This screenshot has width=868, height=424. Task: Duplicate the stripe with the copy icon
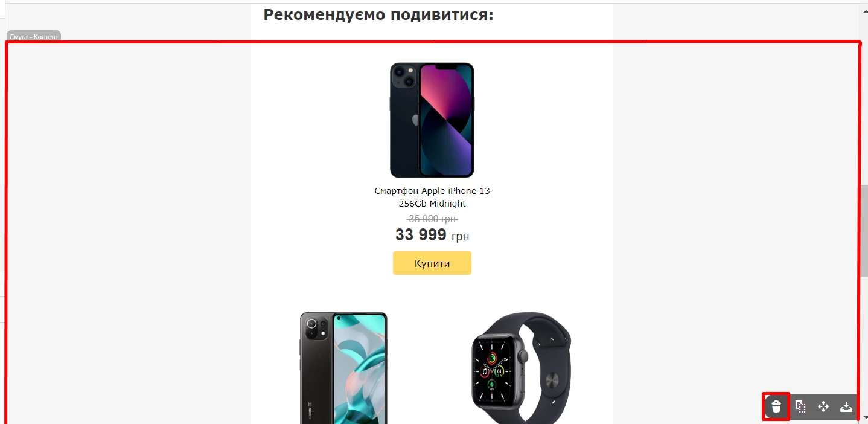point(800,406)
